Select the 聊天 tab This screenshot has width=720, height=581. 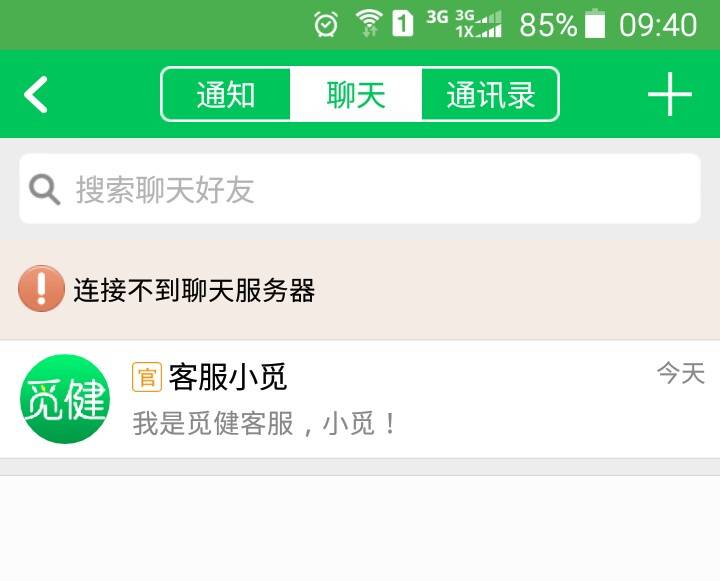356,94
